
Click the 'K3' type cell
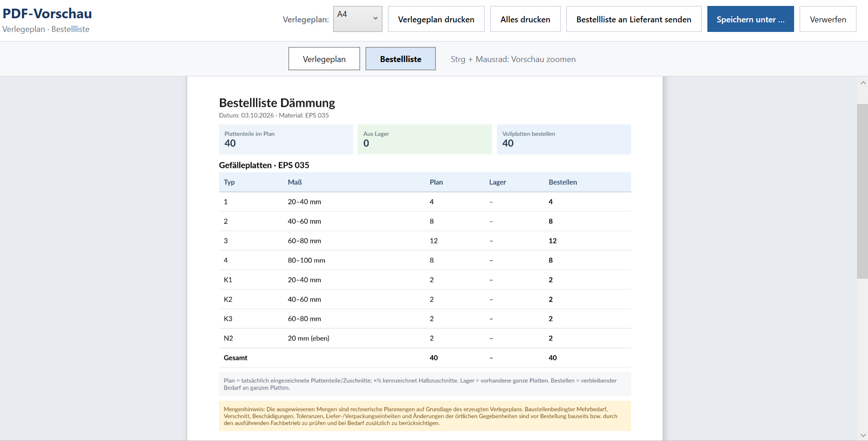(x=228, y=319)
